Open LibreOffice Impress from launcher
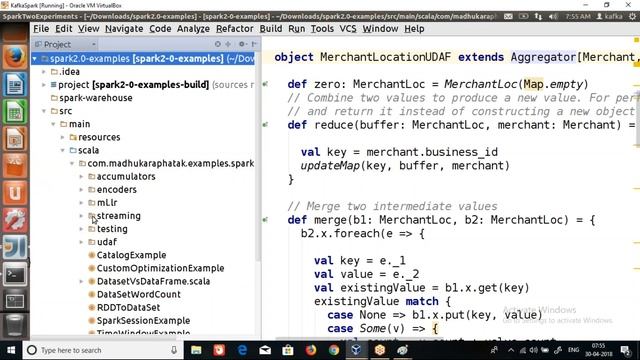Screen dimensions: 640x360 coord(15,139)
